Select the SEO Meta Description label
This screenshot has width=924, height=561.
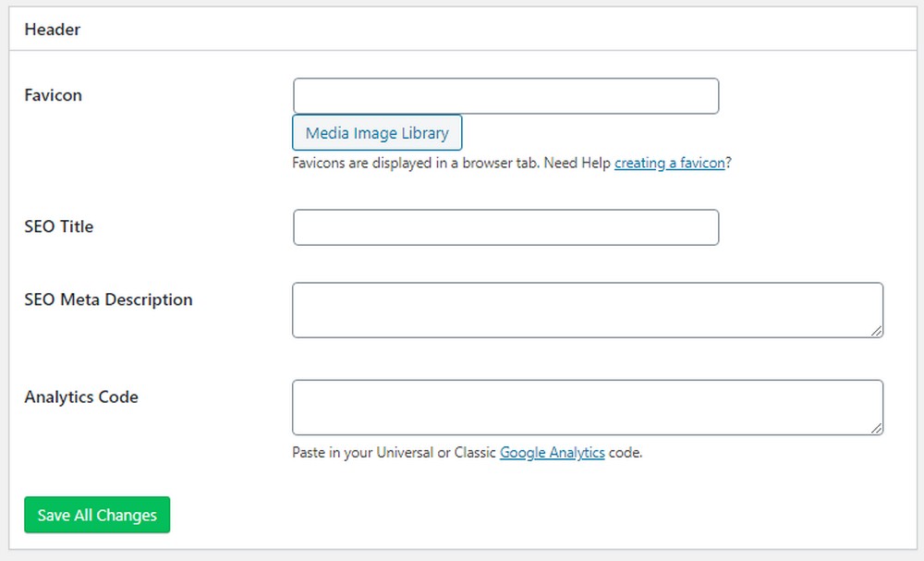[108, 299]
